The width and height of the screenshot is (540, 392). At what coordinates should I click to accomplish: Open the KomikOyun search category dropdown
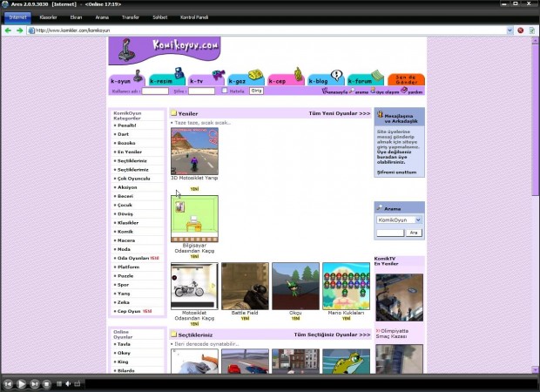tap(418, 220)
